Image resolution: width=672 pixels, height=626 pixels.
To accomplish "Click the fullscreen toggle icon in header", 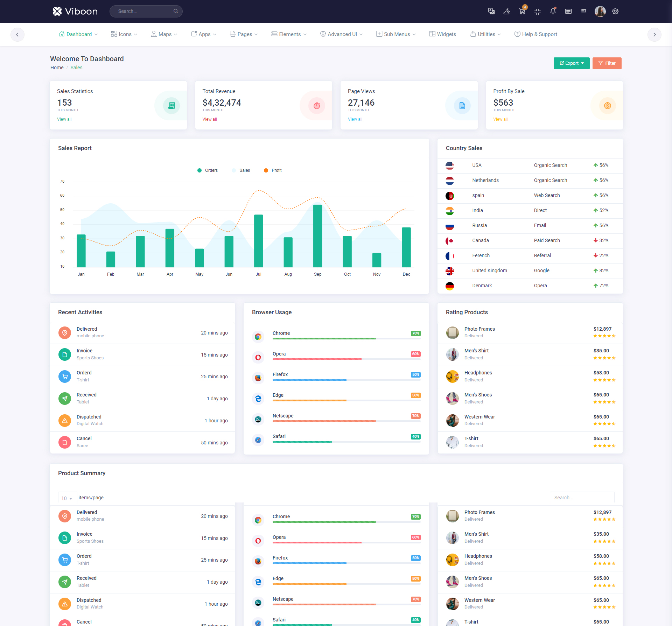I will (538, 12).
